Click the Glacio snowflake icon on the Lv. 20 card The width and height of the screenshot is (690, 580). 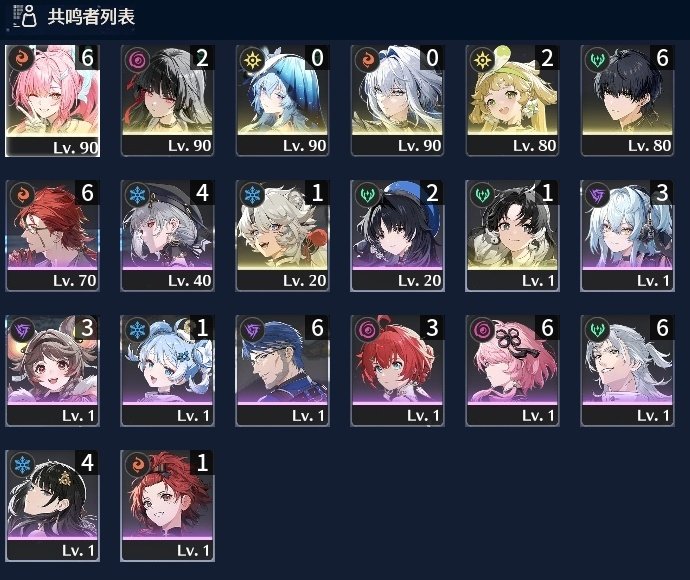point(252,195)
